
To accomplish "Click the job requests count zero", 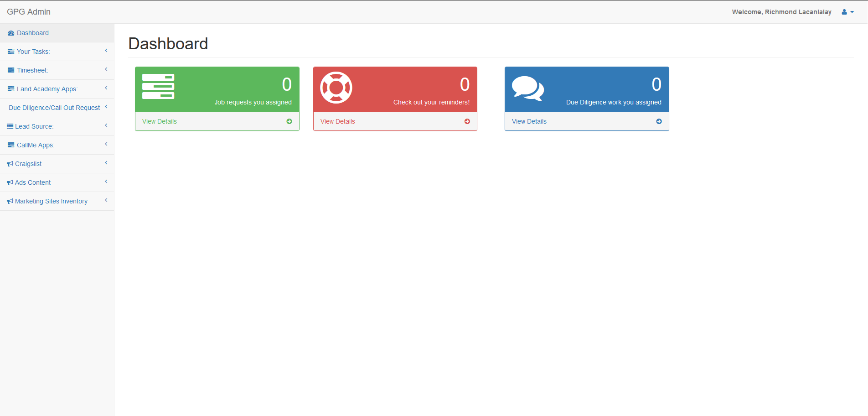I will (287, 84).
